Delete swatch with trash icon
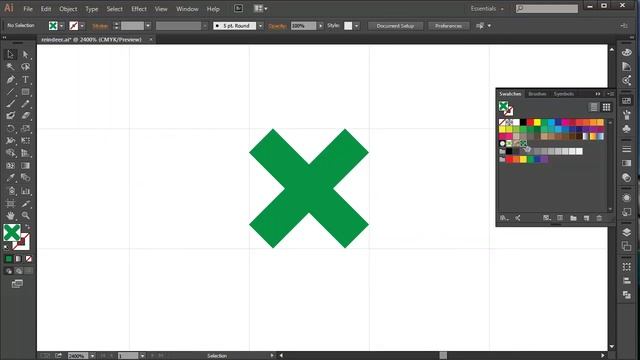The image size is (640, 360). pos(599,218)
